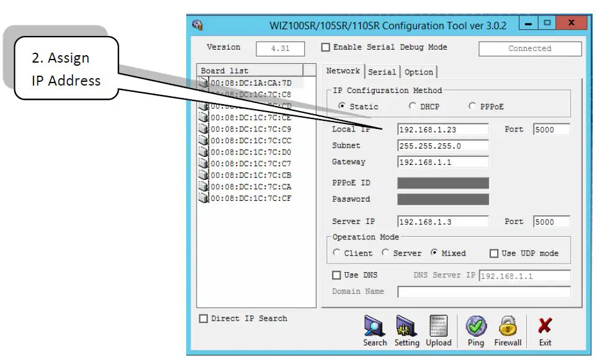Select board 00:08:DC:1C:7C:CE
This screenshot has width=602, height=364.
(x=251, y=117)
